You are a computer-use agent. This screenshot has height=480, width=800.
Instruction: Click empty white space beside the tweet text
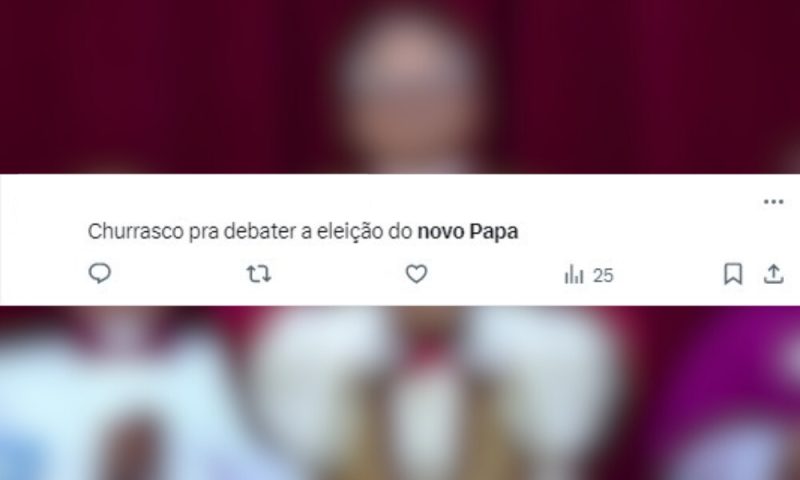coord(638,232)
